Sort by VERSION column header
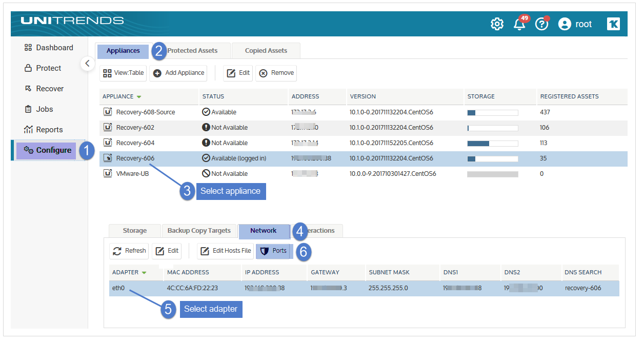This screenshot has height=343, width=644. pyautogui.click(x=363, y=96)
